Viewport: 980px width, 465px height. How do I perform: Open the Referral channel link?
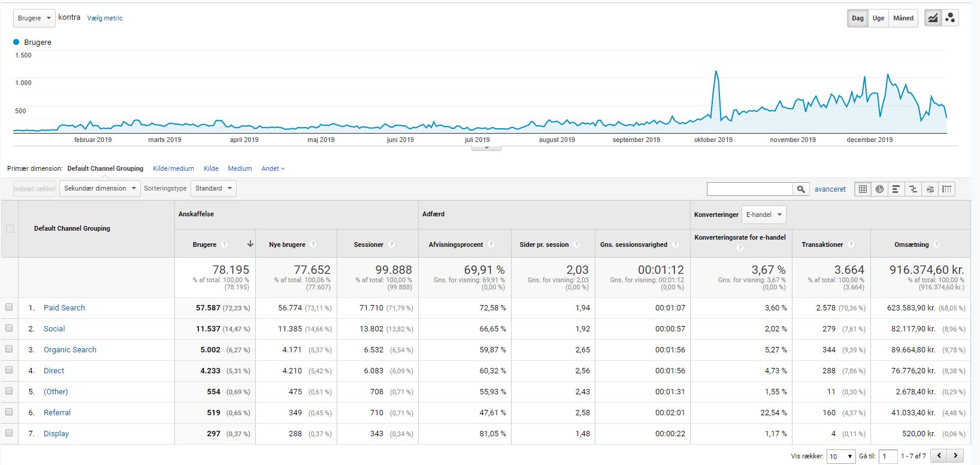[x=57, y=412]
